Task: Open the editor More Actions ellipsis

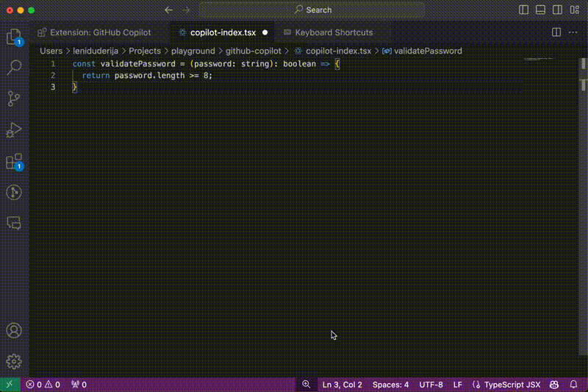Action: (x=573, y=32)
